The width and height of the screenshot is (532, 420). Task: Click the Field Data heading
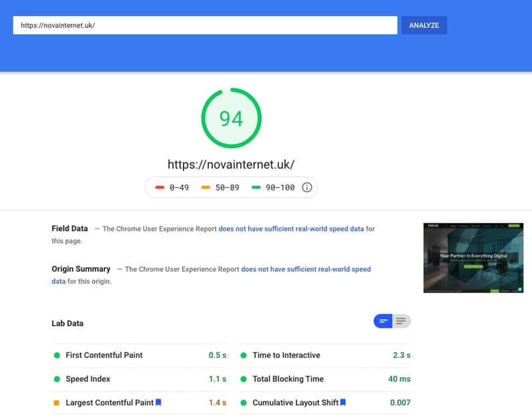pos(69,228)
